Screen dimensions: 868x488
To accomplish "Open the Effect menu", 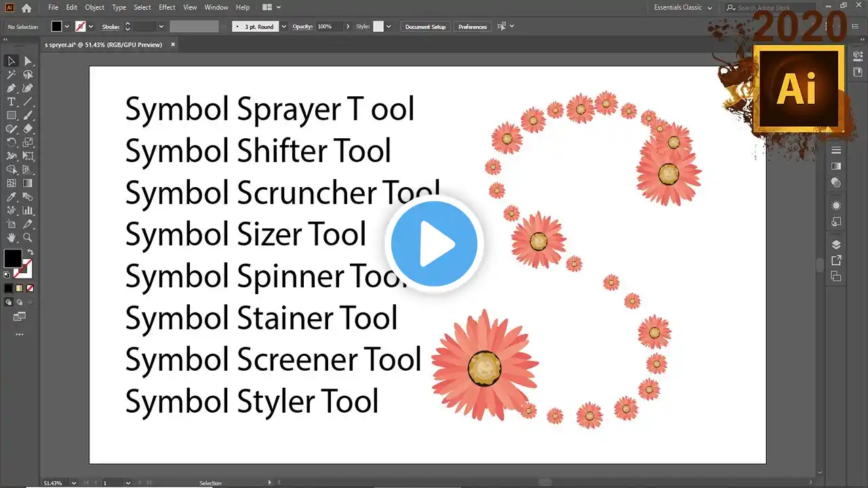I will pos(167,7).
